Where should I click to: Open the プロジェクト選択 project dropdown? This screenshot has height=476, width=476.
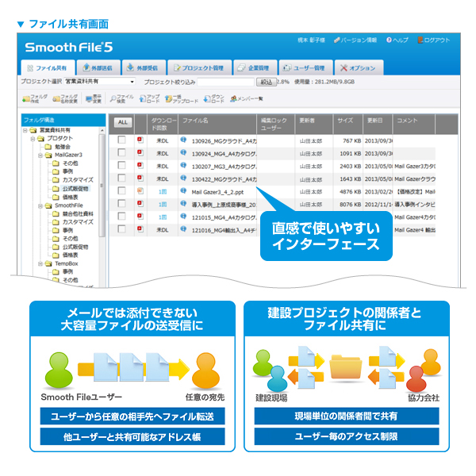pos(99,82)
